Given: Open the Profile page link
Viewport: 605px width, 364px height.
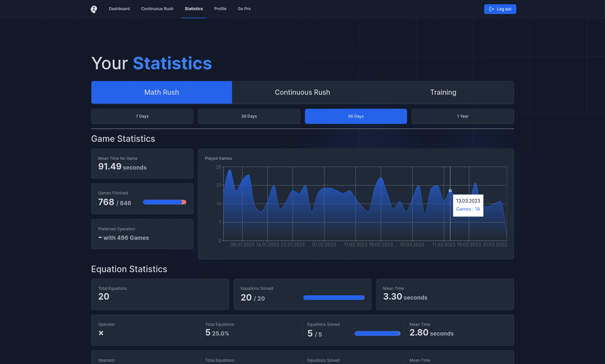Looking at the screenshot, I should (220, 9).
